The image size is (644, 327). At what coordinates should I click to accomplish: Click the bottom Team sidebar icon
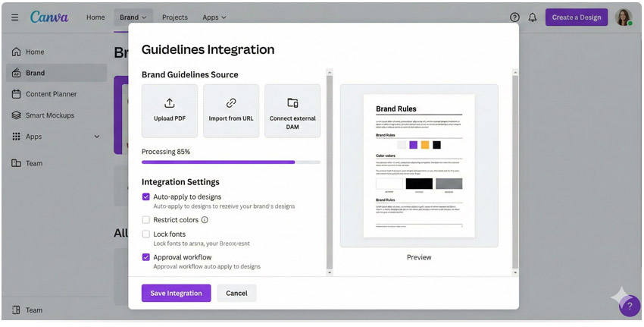coord(16,310)
